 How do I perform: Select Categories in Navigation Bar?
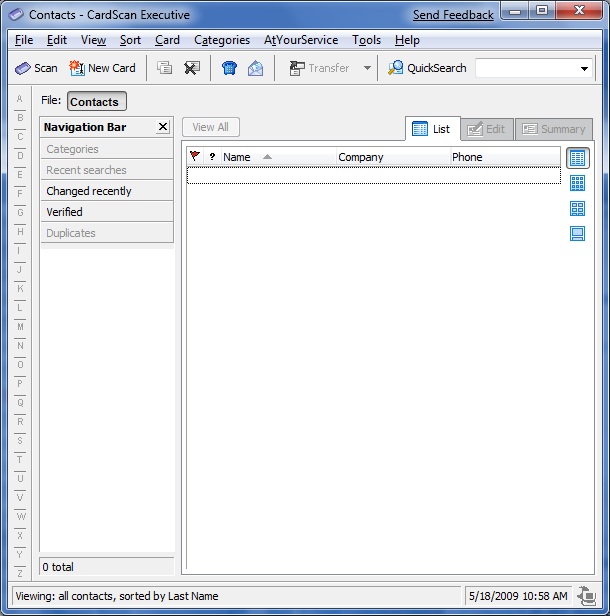(x=107, y=149)
